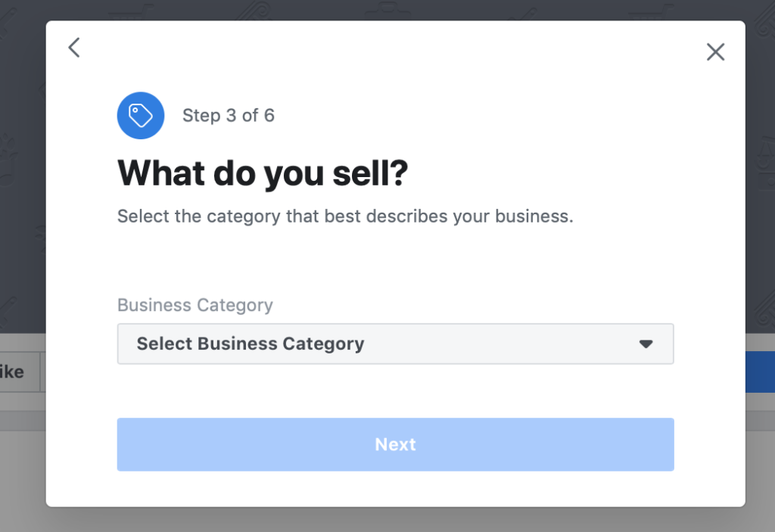Click the blue price tag icon
Viewport: 775px width, 532px height.
click(x=141, y=116)
